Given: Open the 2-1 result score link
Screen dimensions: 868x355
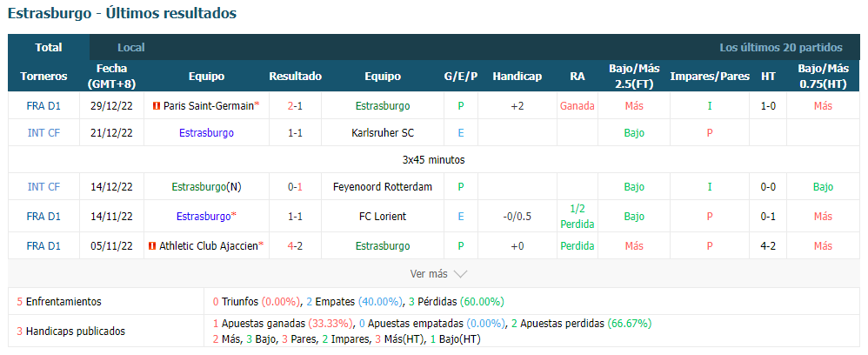Looking at the screenshot, I should click(x=295, y=106).
